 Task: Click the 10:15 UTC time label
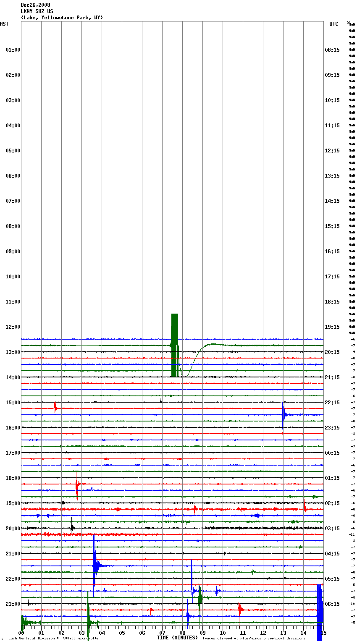332,100
